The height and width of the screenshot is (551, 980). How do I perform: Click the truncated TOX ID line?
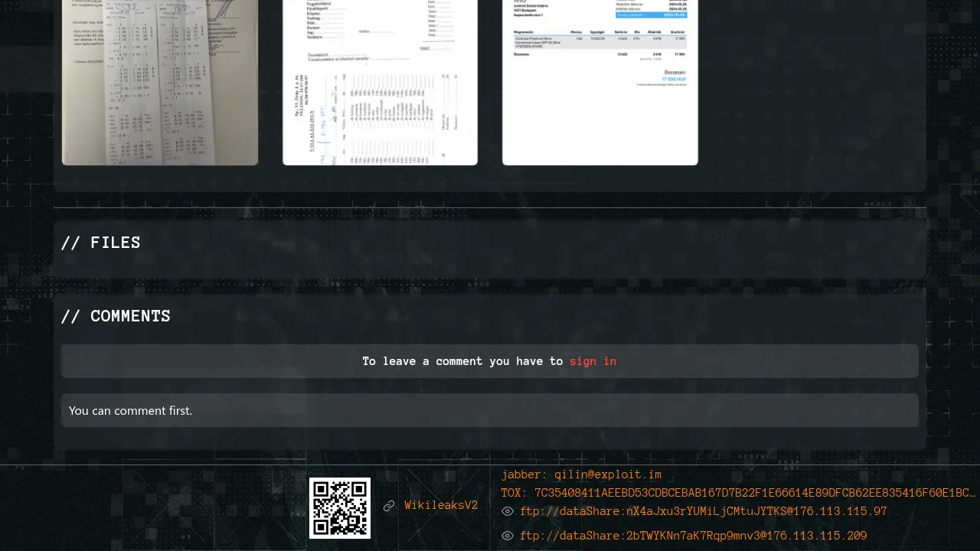point(738,494)
